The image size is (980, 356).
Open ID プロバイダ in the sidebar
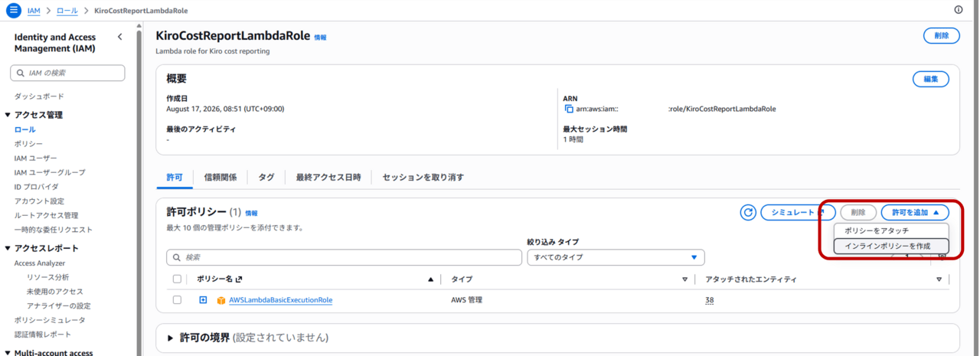36,187
